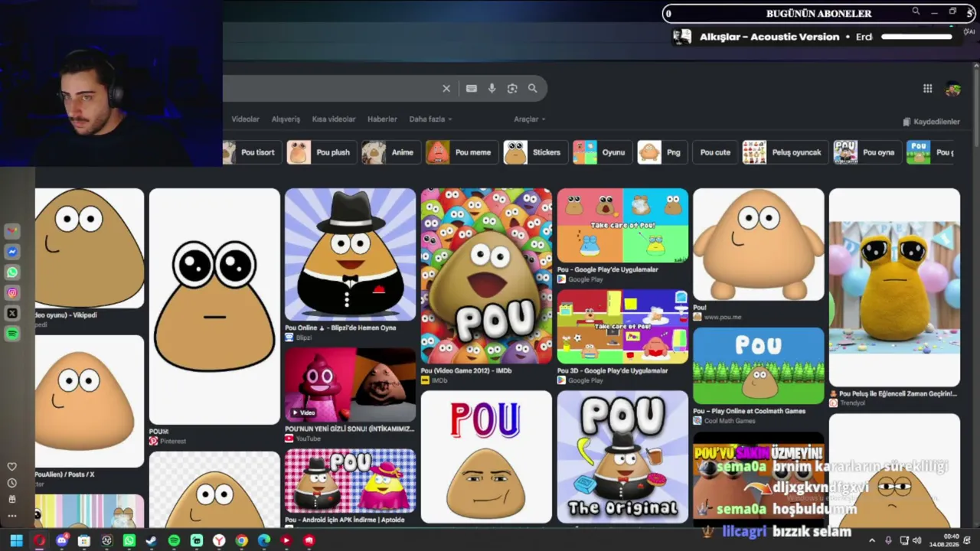Open Messenger from the browser sidebar
Screen dimensions: 980x551
click(12, 252)
